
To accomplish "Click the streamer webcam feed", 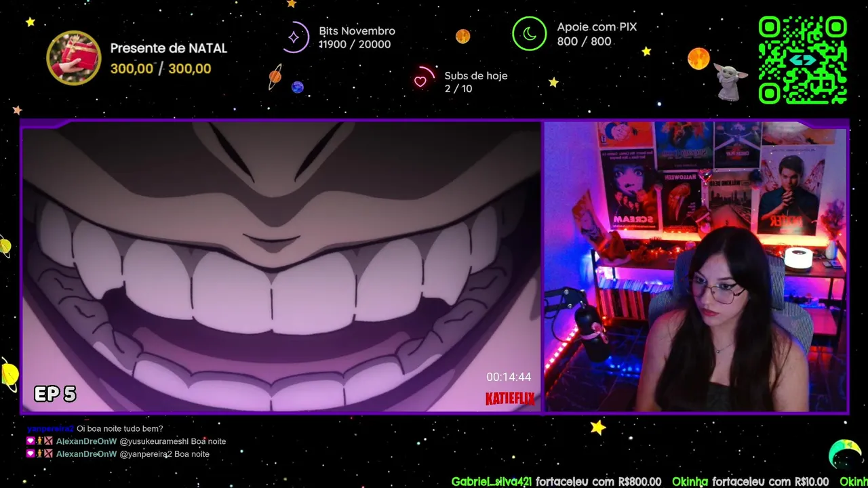I will tap(696, 266).
